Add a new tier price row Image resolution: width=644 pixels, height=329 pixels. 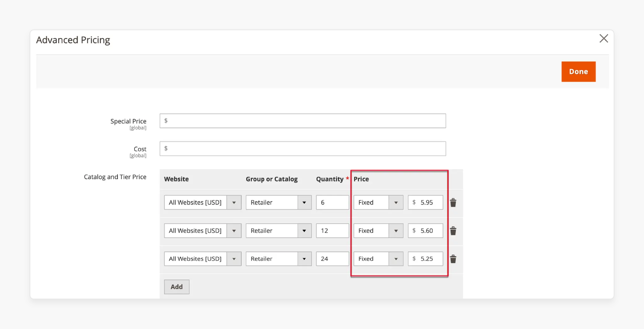(177, 287)
